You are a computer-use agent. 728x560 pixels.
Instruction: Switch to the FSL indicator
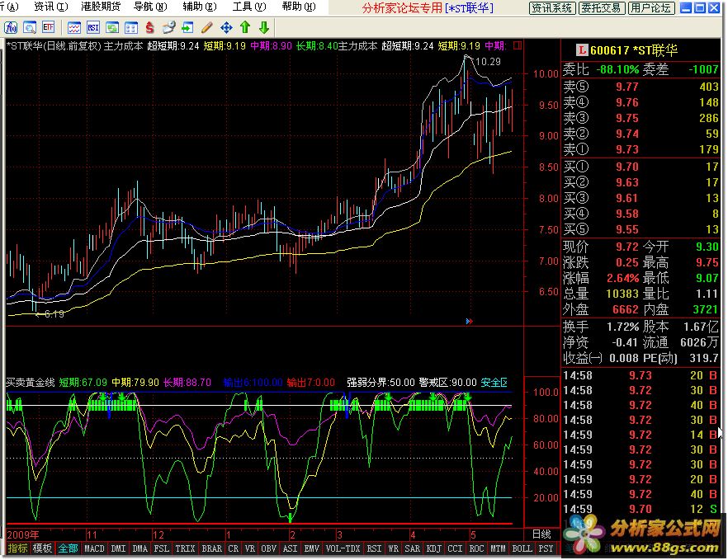tap(161, 548)
